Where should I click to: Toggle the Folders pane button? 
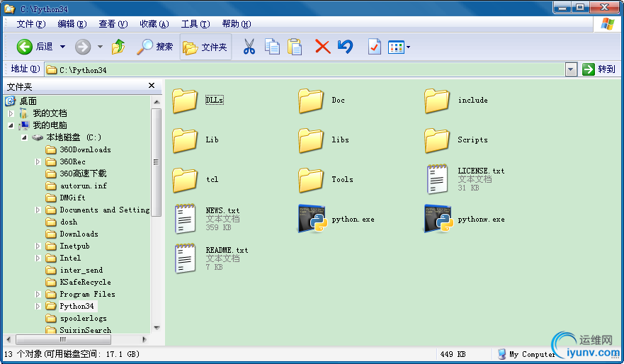coord(205,47)
